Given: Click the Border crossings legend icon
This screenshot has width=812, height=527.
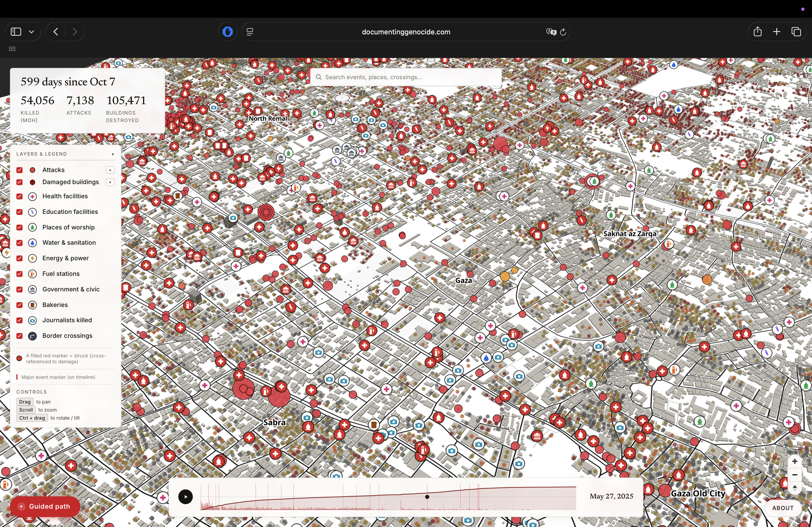Looking at the screenshot, I should point(32,336).
